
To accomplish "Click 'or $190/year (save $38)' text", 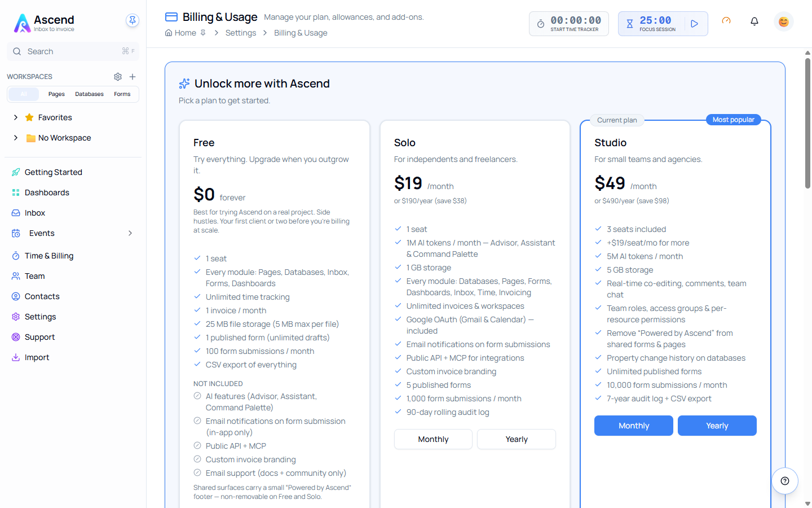I will [x=430, y=201].
